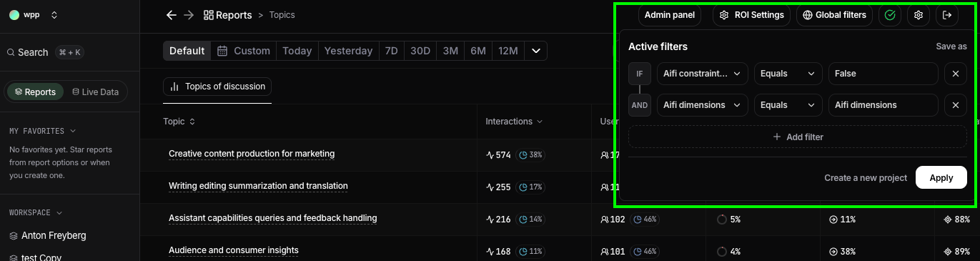Add a new filter
This screenshot has height=261, width=980.
click(x=798, y=137)
